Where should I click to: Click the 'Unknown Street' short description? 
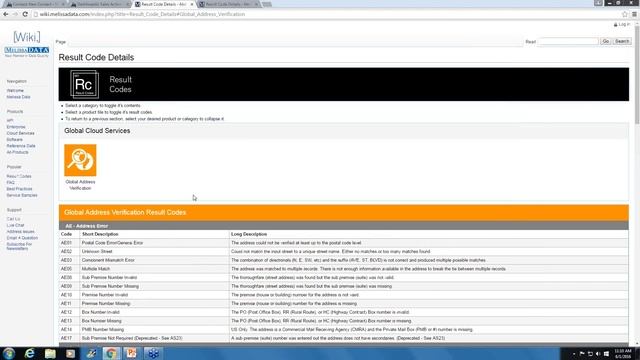[x=97, y=251]
